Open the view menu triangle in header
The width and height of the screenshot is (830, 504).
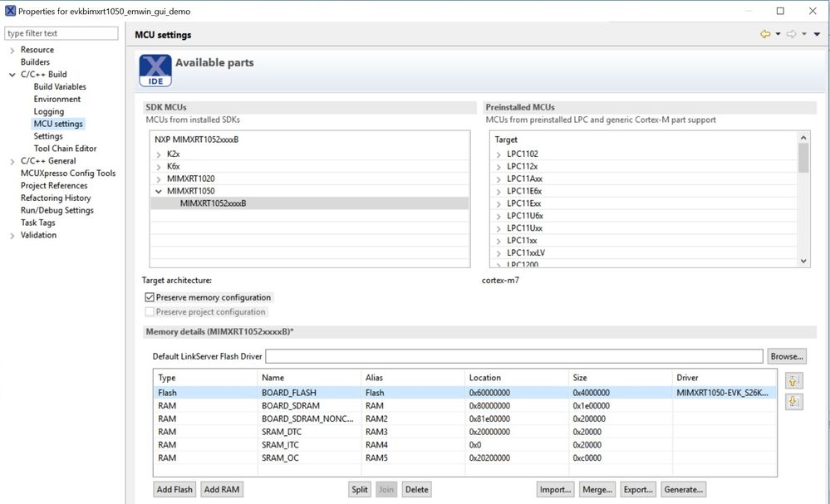click(x=817, y=34)
